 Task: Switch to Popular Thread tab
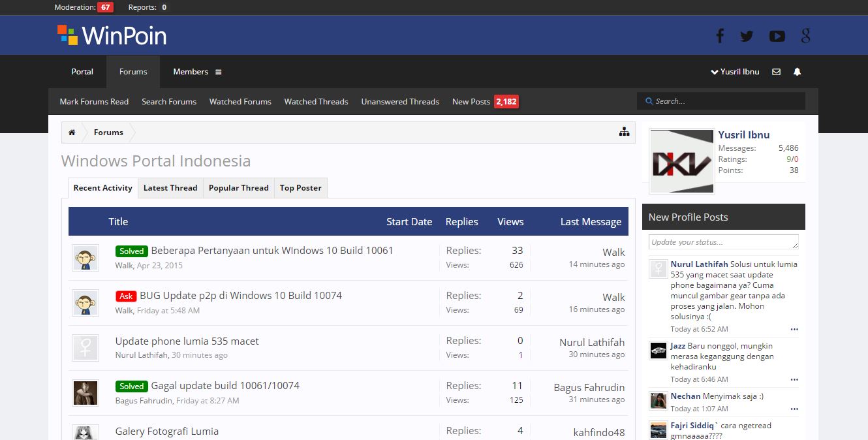point(239,188)
